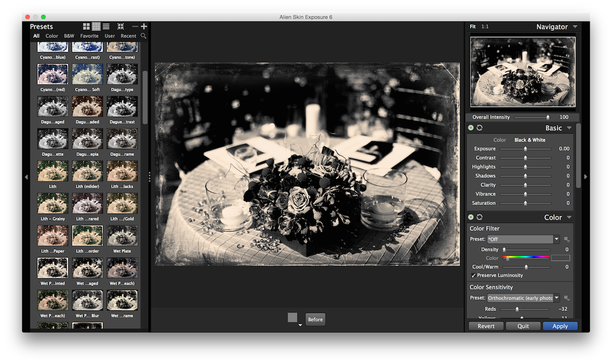Collapse the Navigator panel triangle
The height and width of the screenshot is (364, 612).
pyautogui.click(x=575, y=27)
